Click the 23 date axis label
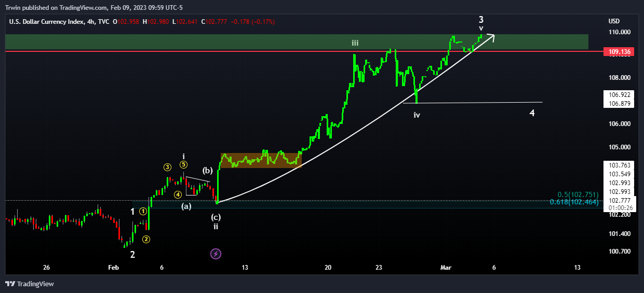The image size is (644, 293). (x=379, y=268)
